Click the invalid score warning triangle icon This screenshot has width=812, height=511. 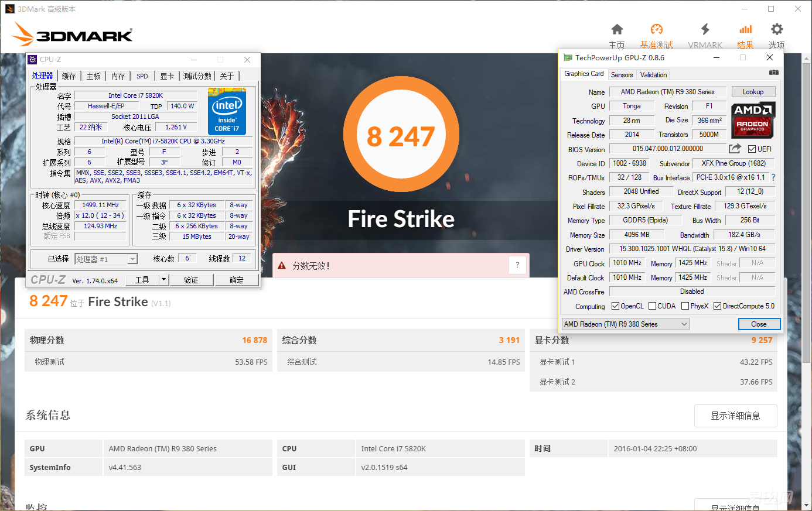click(x=282, y=266)
